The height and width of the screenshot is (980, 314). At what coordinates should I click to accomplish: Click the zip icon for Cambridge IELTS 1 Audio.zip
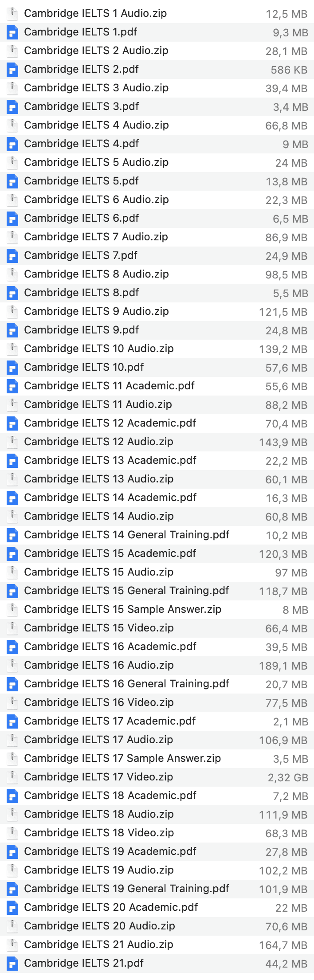[x=13, y=14]
